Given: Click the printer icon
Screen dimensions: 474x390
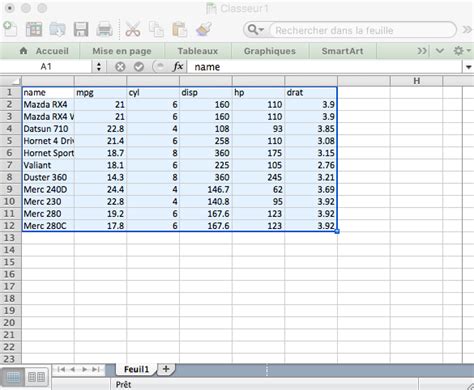Looking at the screenshot, I should point(104,29).
